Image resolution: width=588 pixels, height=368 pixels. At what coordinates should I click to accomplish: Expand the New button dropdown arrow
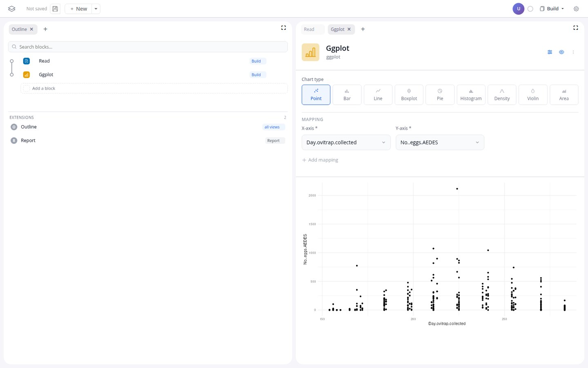point(96,9)
